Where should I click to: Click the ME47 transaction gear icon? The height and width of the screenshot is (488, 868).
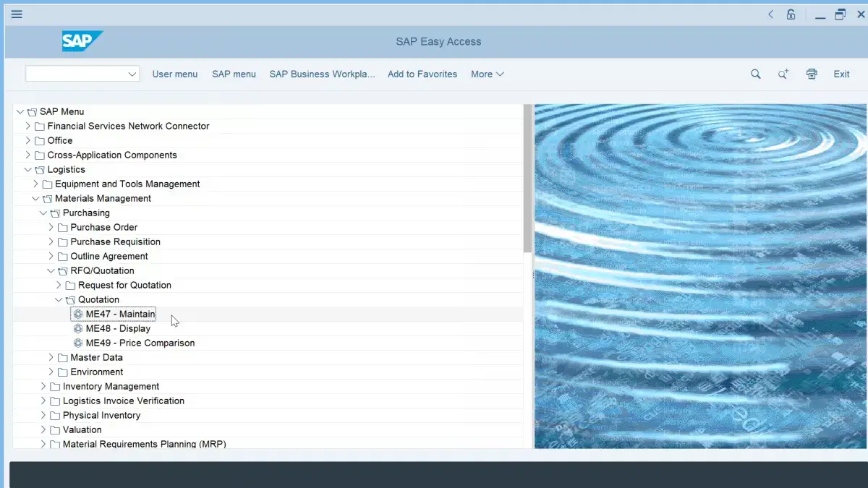[x=78, y=314]
